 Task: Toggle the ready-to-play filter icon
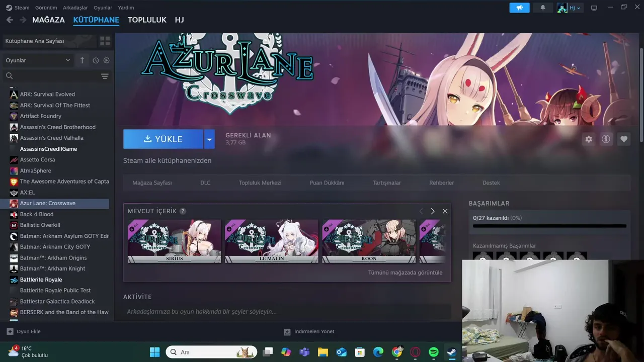(106, 60)
